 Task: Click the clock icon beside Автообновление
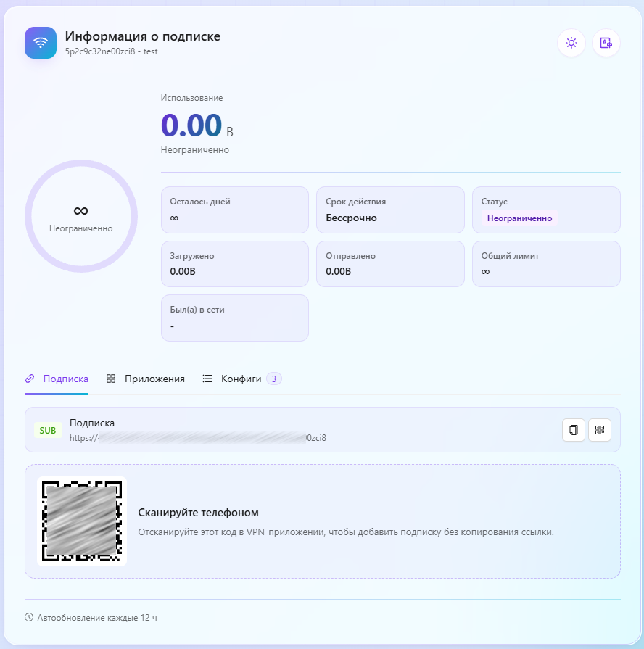click(29, 617)
